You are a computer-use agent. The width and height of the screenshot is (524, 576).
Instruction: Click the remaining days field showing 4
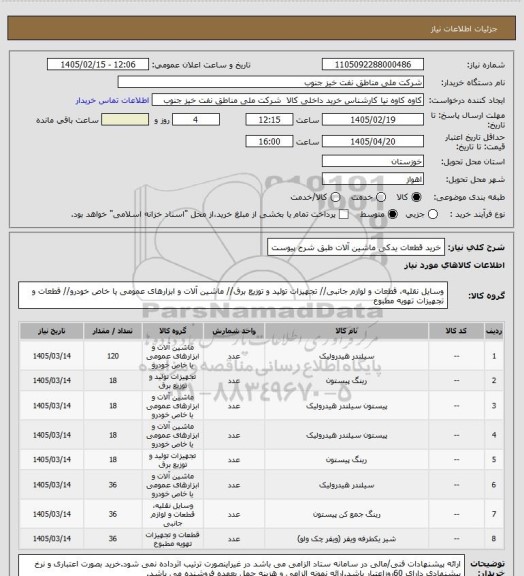click(x=196, y=120)
